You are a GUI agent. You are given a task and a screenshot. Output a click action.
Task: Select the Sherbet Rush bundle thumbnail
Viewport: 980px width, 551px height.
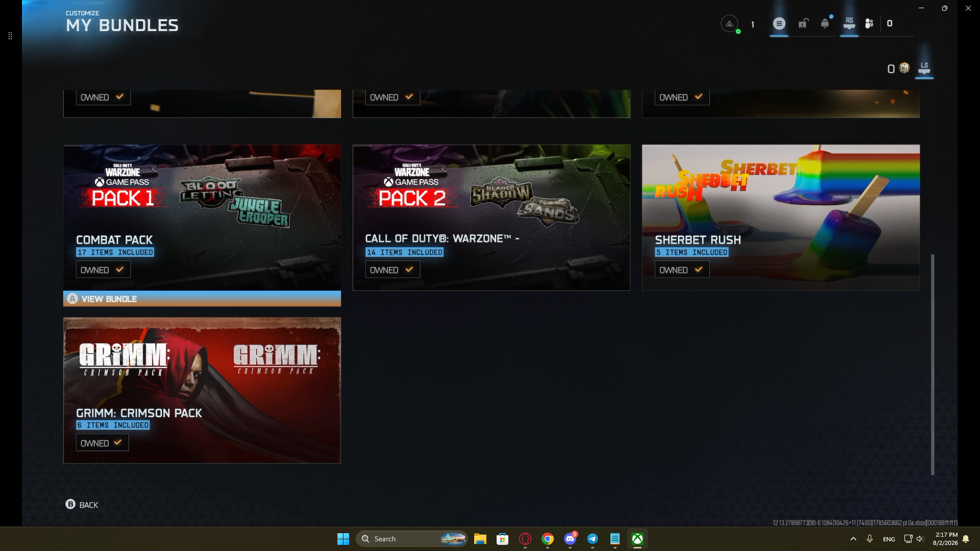click(x=781, y=217)
